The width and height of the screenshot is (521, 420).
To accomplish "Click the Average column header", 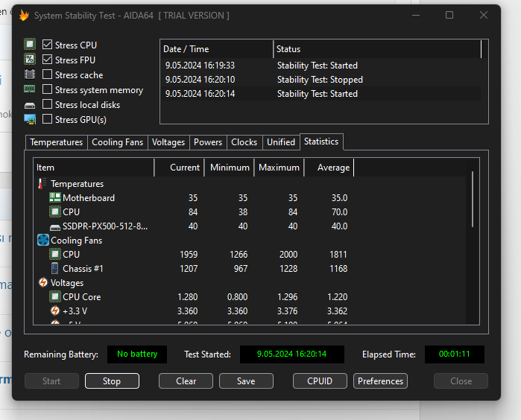I will (x=329, y=168).
